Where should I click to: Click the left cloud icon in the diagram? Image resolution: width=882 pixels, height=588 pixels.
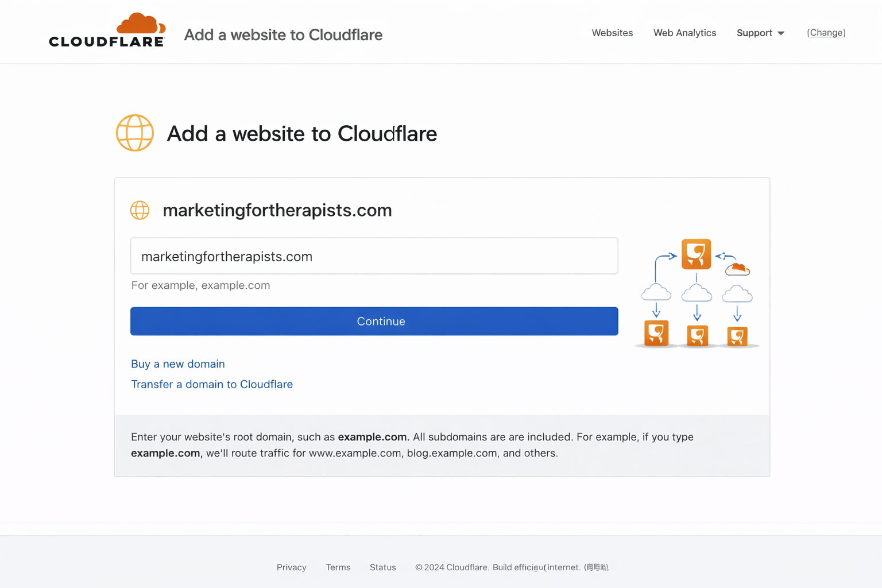pos(656,293)
